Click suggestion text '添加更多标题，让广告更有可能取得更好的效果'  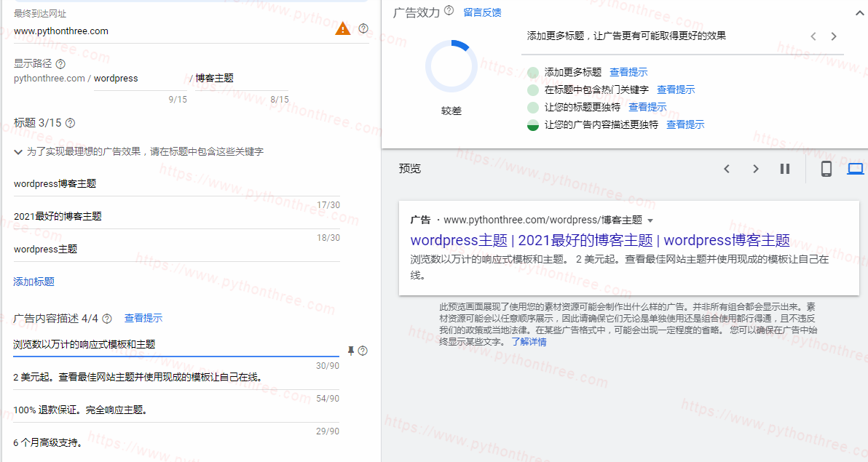click(x=626, y=36)
